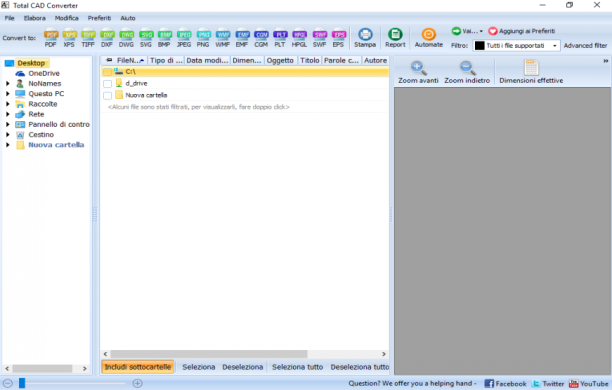Image resolution: width=612 pixels, height=390 pixels.
Task: Click minus button of zoom slider
Action: (x=8, y=383)
